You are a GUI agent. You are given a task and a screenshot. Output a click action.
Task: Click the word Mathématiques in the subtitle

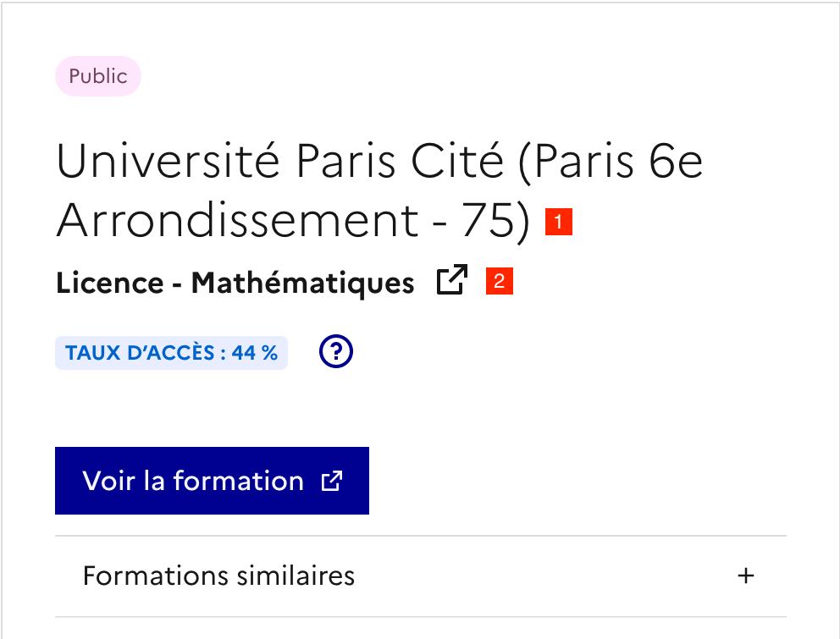click(302, 283)
